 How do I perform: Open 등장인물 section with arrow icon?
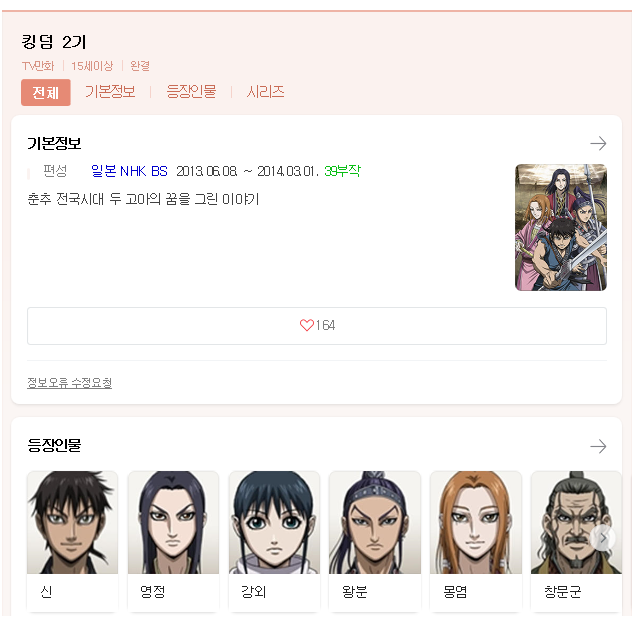tap(598, 446)
